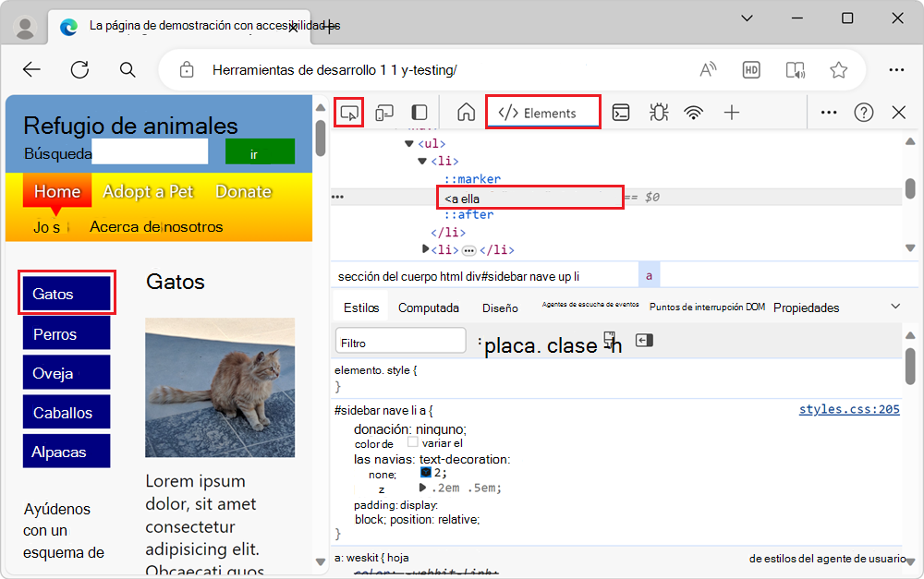Viewport: 924px width, 579px height.
Task: Open Agentes de escucha de eventos tab
Action: tap(590, 305)
